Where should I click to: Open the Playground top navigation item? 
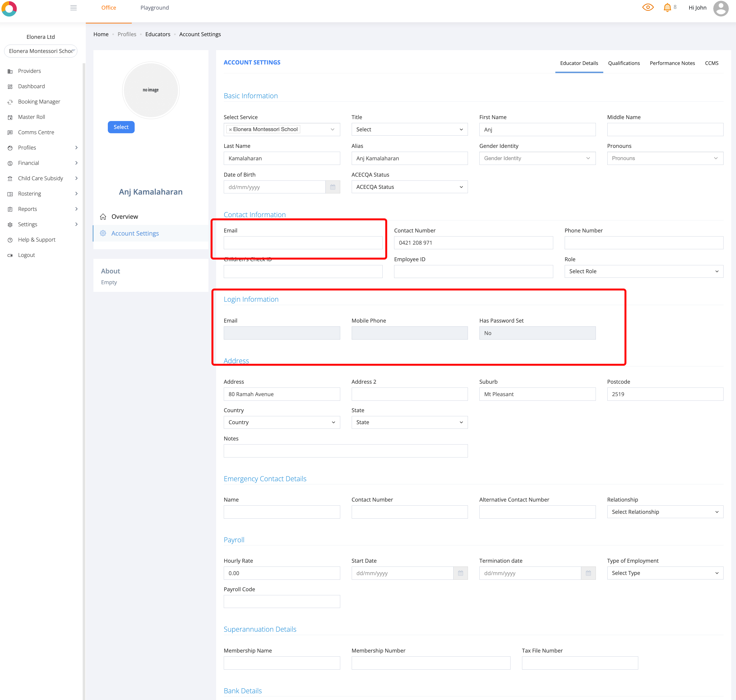point(155,8)
